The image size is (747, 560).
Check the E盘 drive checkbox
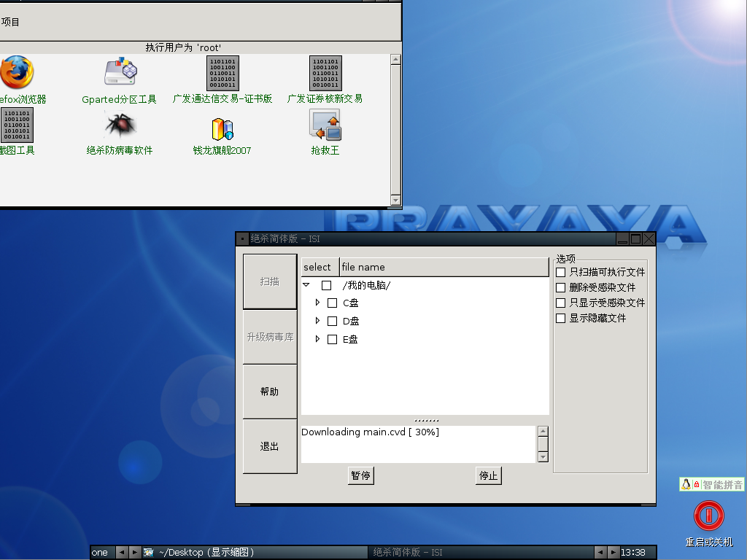coord(333,339)
